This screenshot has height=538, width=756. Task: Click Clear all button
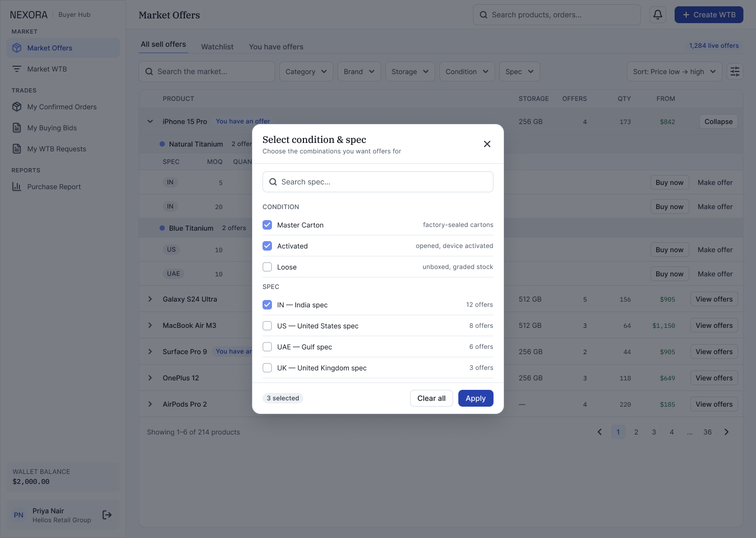[x=432, y=398]
